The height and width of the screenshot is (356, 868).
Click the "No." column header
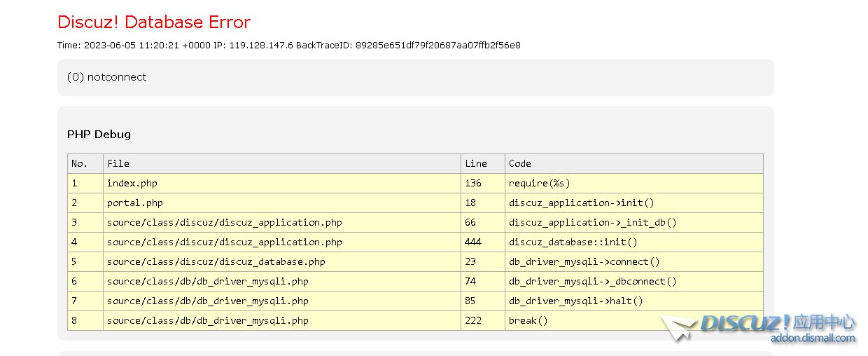(79, 164)
